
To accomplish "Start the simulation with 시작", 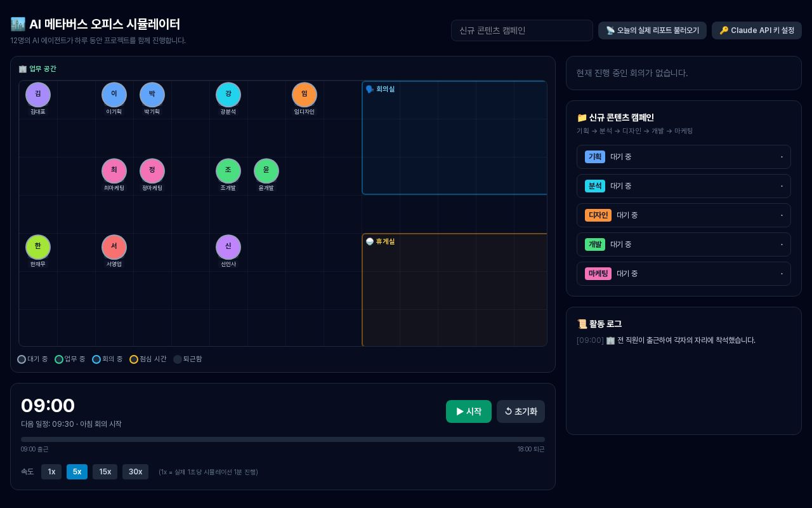I will pyautogui.click(x=469, y=411).
